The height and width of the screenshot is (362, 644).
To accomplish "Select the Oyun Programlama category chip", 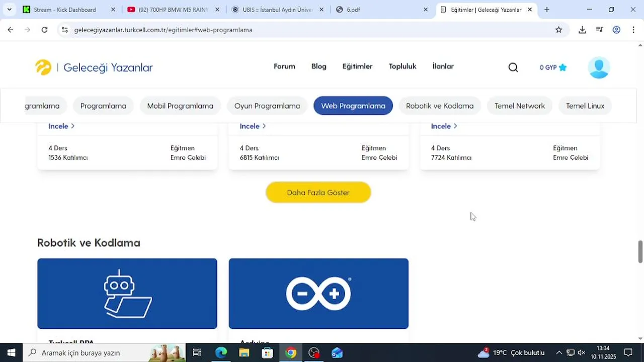I will pyautogui.click(x=267, y=106).
